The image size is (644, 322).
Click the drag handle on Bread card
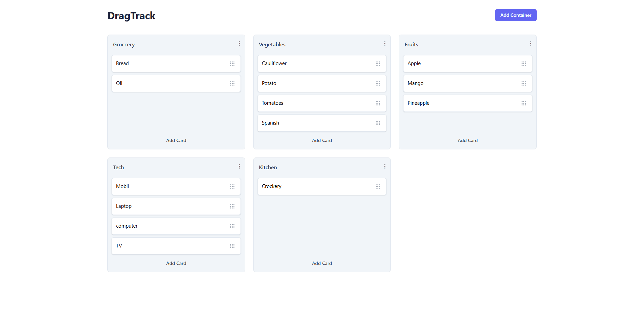tap(232, 64)
